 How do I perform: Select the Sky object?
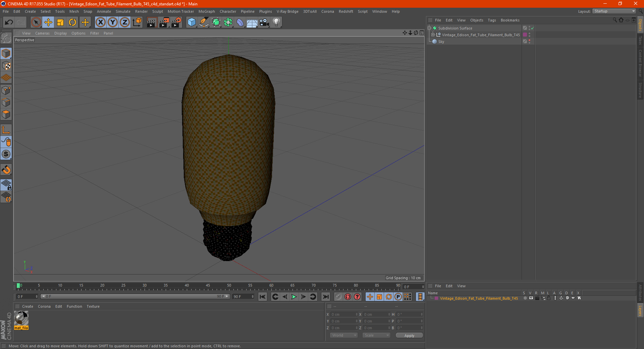pos(441,42)
